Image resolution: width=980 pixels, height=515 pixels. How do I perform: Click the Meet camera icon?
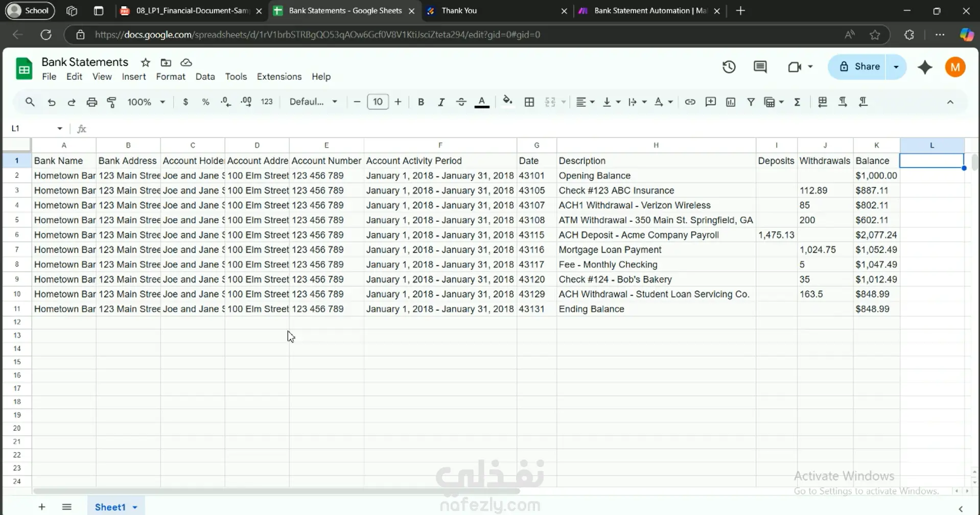tap(795, 67)
